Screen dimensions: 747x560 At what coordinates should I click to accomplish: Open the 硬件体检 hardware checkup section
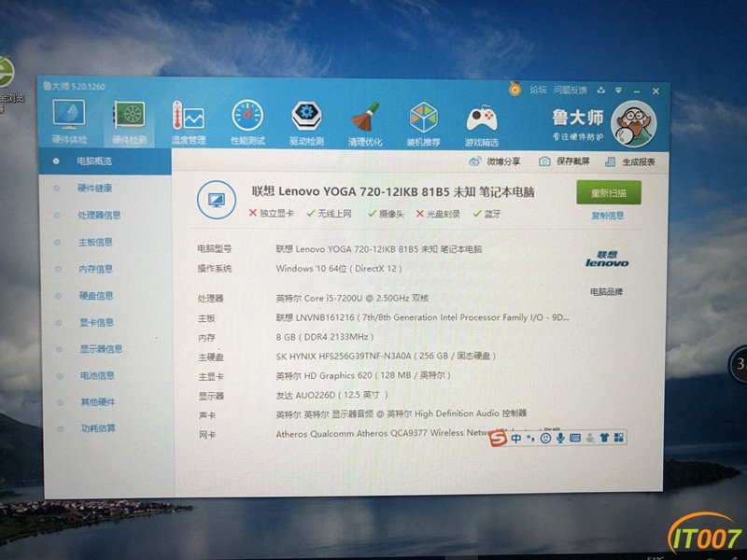click(69, 121)
